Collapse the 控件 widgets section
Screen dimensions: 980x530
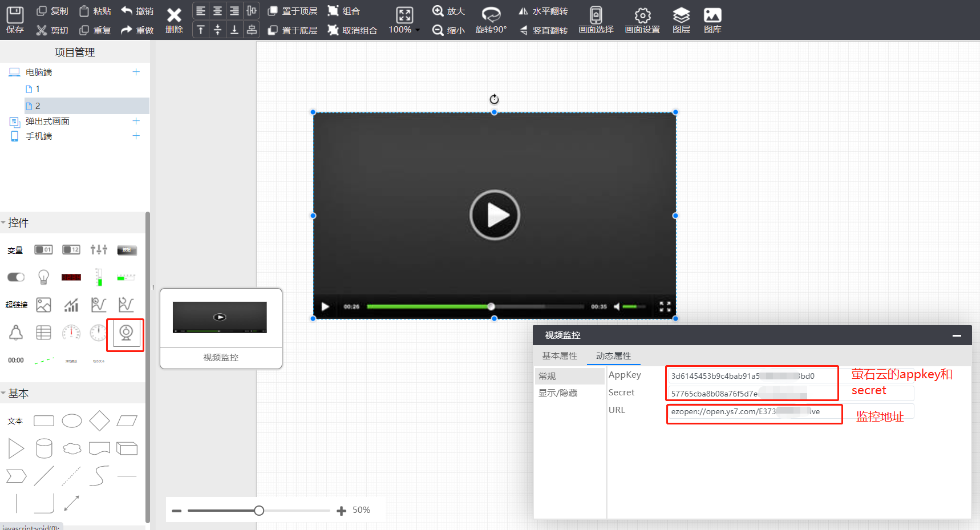pos(4,222)
